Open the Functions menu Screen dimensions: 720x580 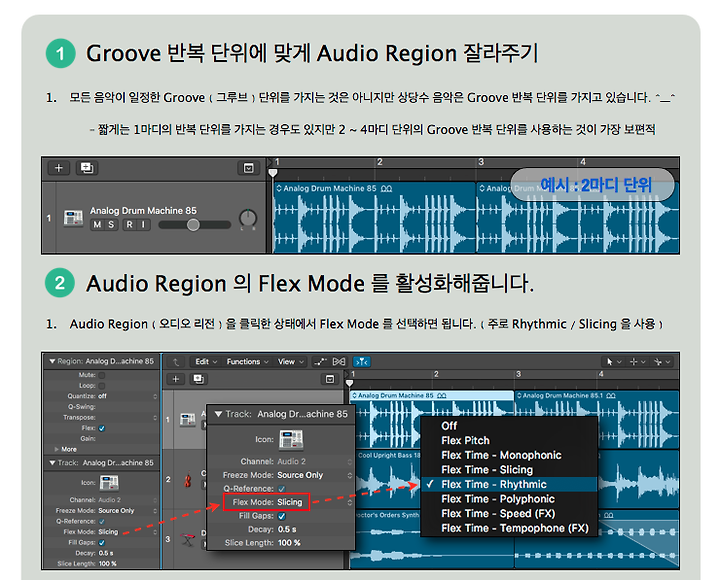247,362
